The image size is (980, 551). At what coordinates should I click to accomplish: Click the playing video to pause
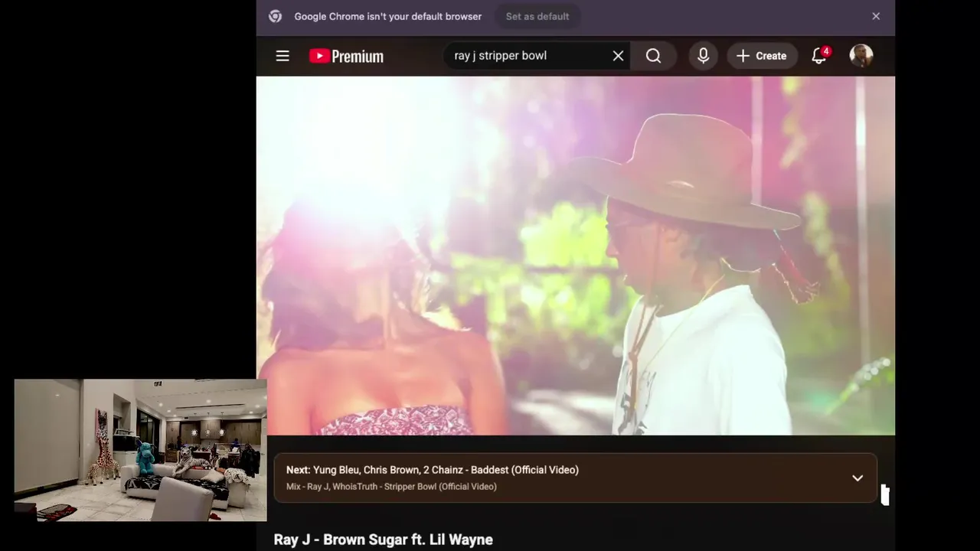tap(576, 256)
